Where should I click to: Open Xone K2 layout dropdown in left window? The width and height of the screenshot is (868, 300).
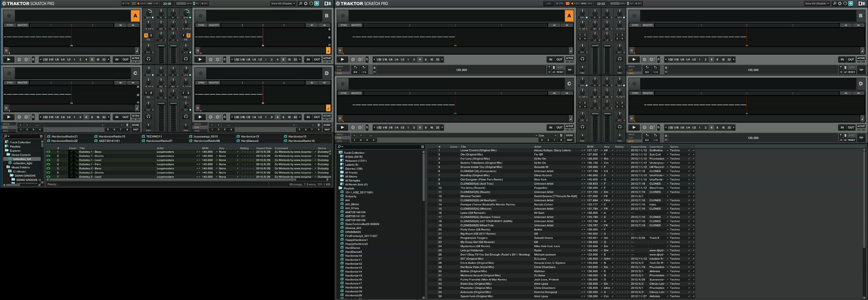(283, 3)
